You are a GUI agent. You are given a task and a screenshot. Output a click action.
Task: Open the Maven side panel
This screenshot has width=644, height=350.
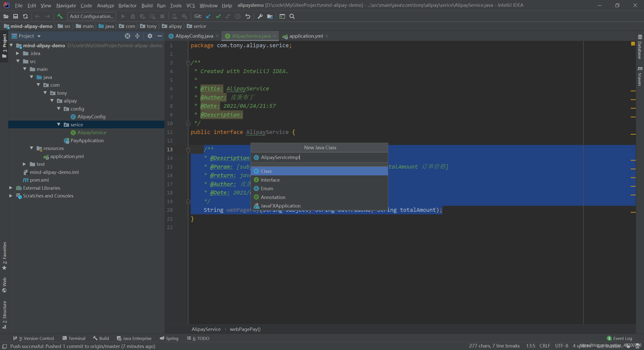point(640,76)
